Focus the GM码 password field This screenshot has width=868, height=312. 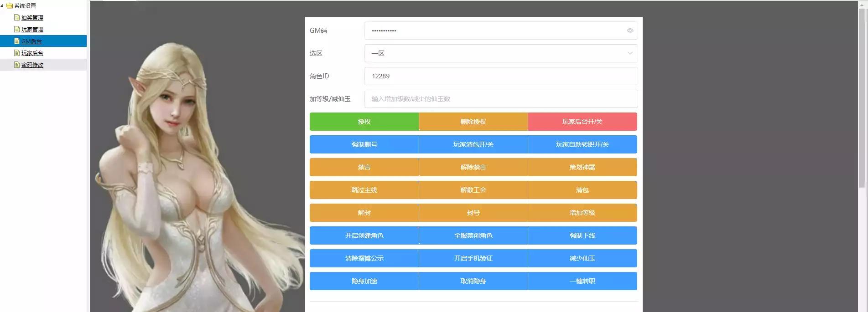tap(501, 31)
